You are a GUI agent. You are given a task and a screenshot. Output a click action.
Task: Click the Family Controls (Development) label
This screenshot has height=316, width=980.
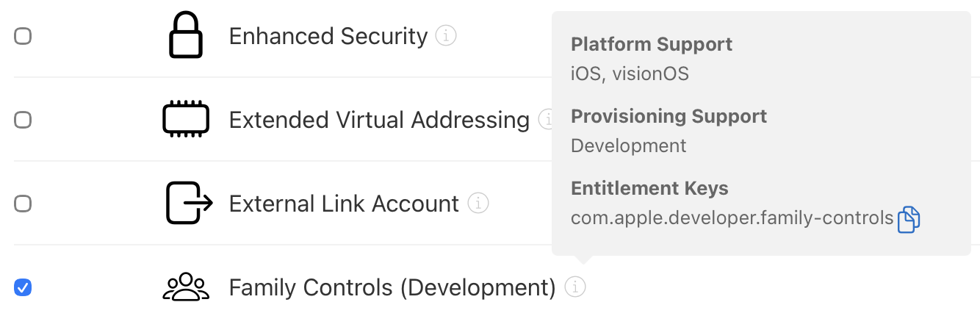click(392, 287)
